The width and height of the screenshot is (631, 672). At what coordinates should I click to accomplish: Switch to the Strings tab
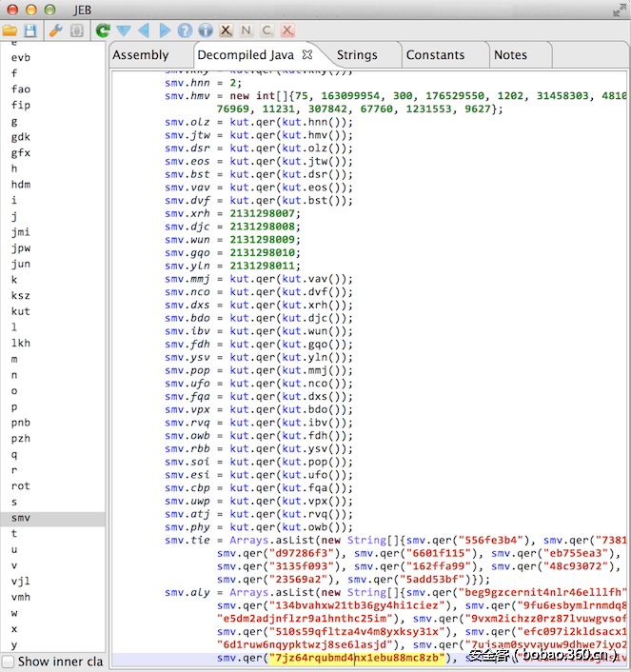tap(356, 55)
